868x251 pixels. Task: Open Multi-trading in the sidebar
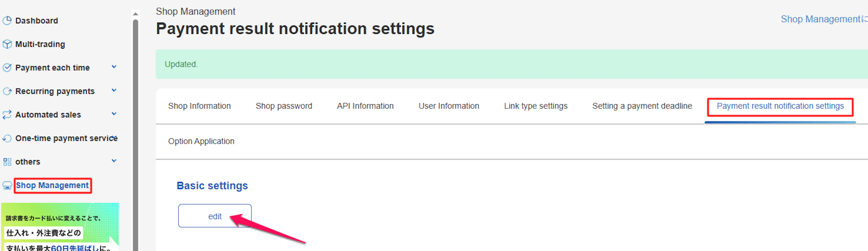(x=40, y=44)
